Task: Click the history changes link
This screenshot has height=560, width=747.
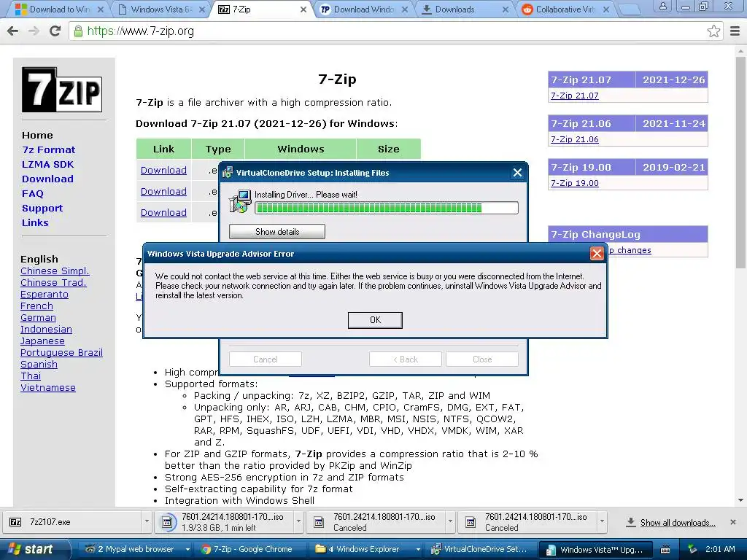Action: point(630,250)
